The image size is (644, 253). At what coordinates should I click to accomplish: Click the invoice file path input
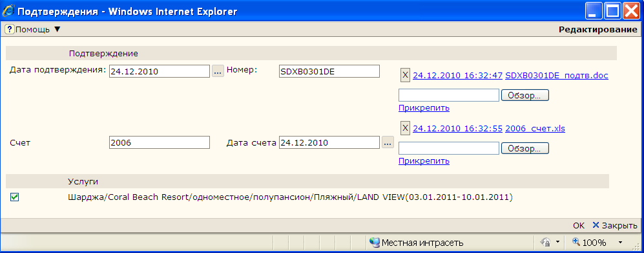448,148
